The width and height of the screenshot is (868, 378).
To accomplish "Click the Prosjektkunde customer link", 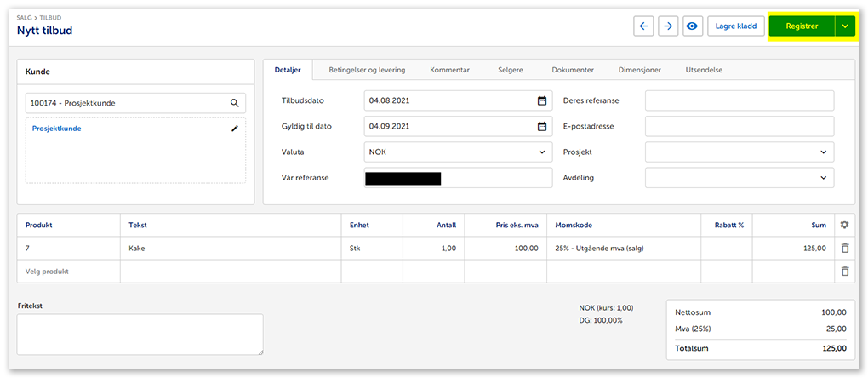I will pyautogui.click(x=56, y=129).
